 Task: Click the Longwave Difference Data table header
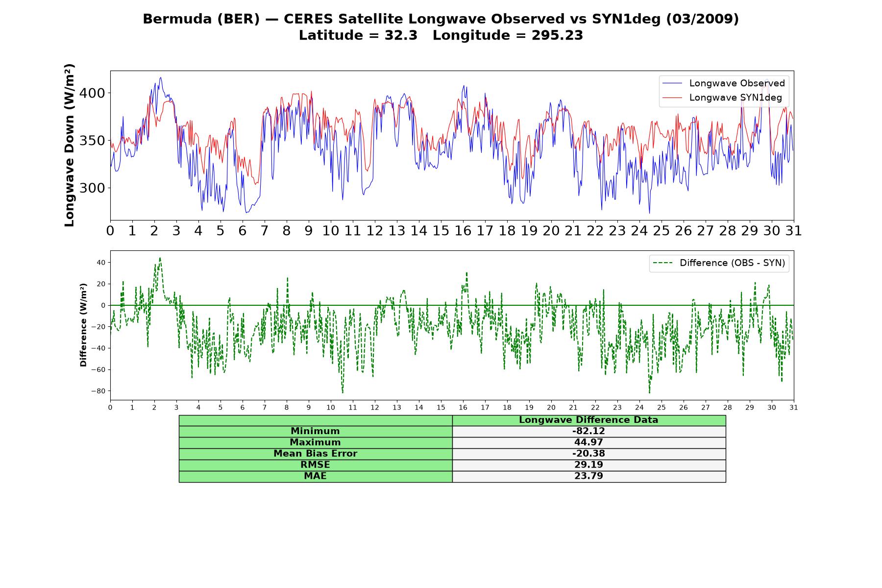588,420
